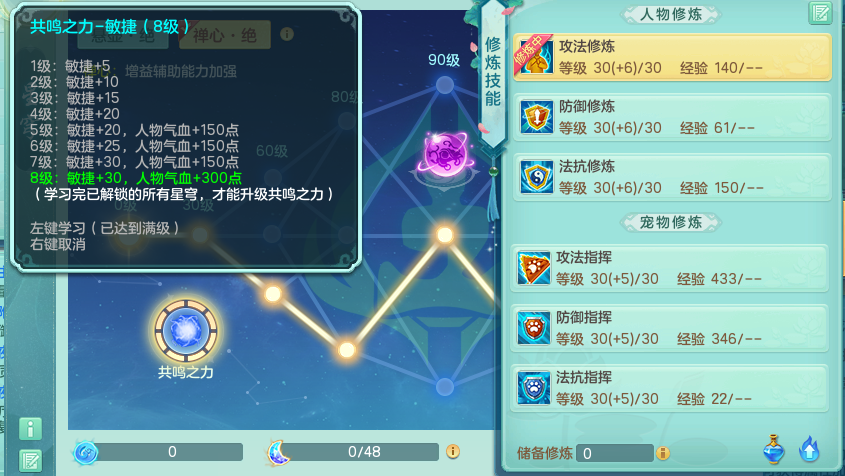Image resolution: width=845 pixels, height=476 pixels.
Task: Click info icon beside the 0/48 moon bar
Action: click(453, 451)
